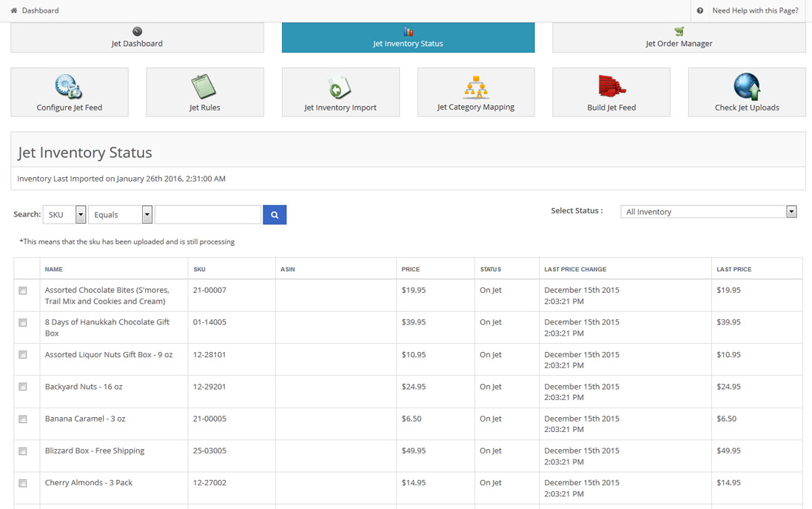Open Configure Jet Feed
The width and height of the screenshot is (812, 509).
click(x=70, y=93)
